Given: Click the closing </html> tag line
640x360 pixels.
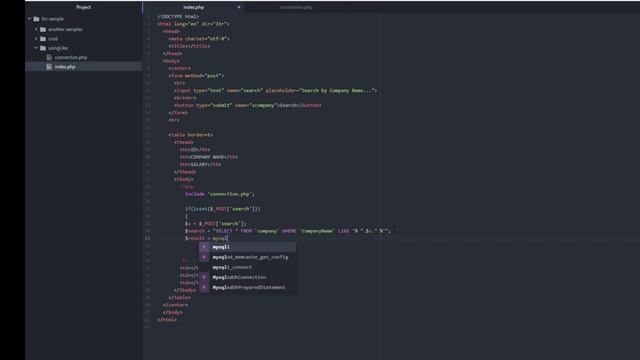Looking at the screenshot, I should pos(167,320).
